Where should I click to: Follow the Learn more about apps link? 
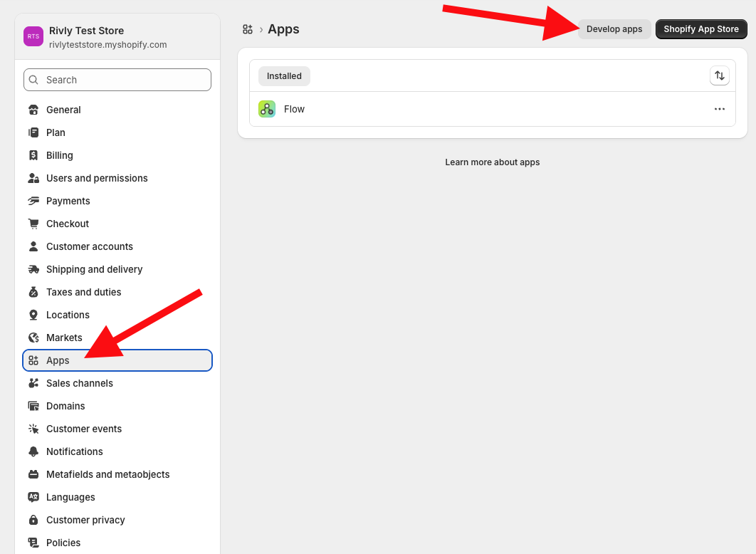pos(492,162)
